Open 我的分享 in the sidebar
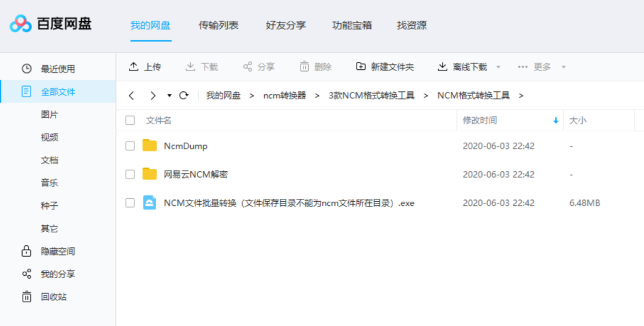The width and height of the screenshot is (644, 326). click(x=58, y=274)
